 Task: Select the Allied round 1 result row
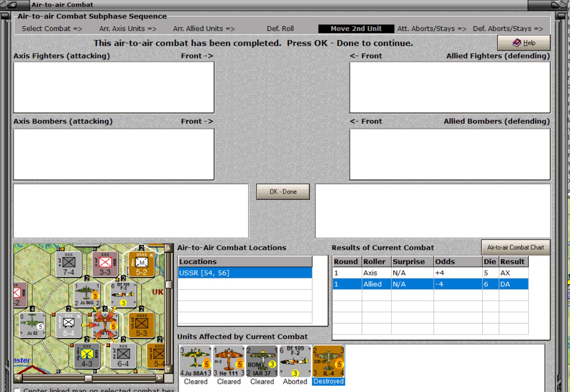[430, 284]
